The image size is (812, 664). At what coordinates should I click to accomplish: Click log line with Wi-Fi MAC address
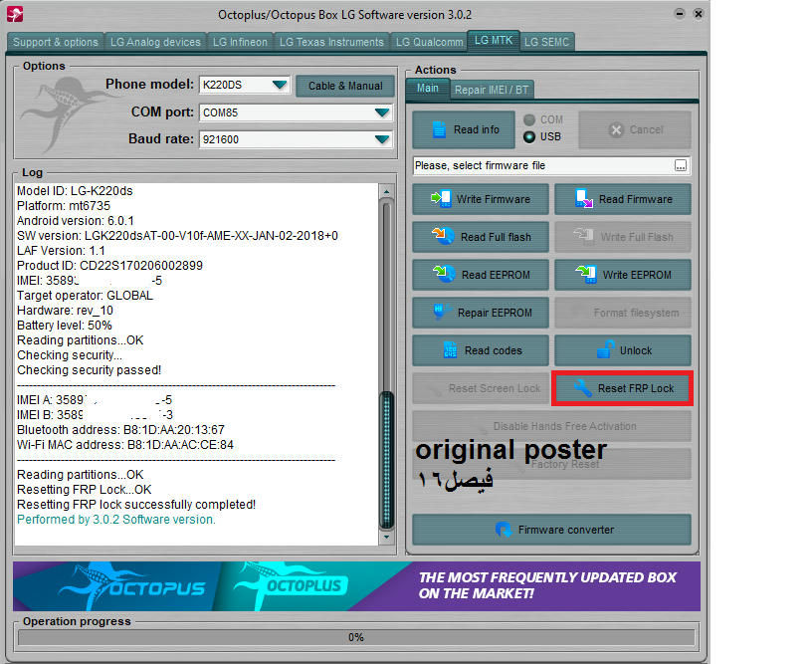point(125,445)
